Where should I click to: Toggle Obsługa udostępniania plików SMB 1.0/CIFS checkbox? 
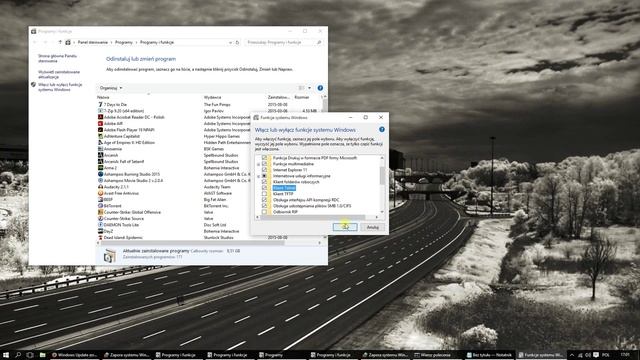coord(264,206)
